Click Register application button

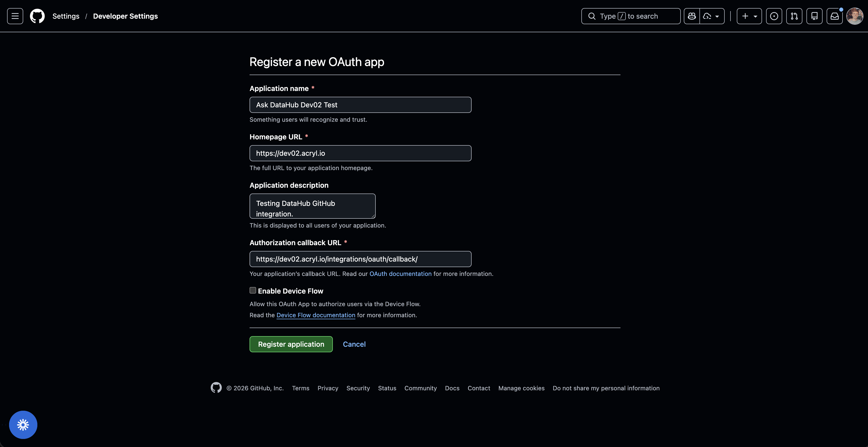(x=291, y=344)
